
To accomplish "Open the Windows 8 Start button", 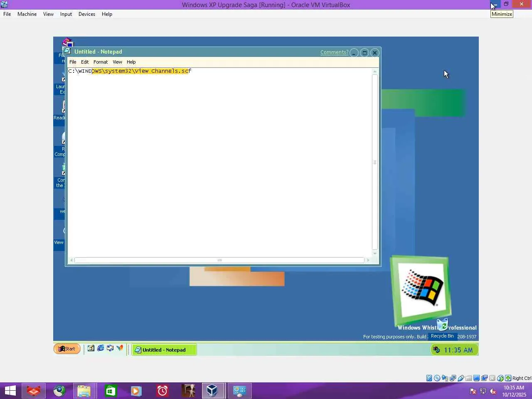I will (x=10, y=391).
